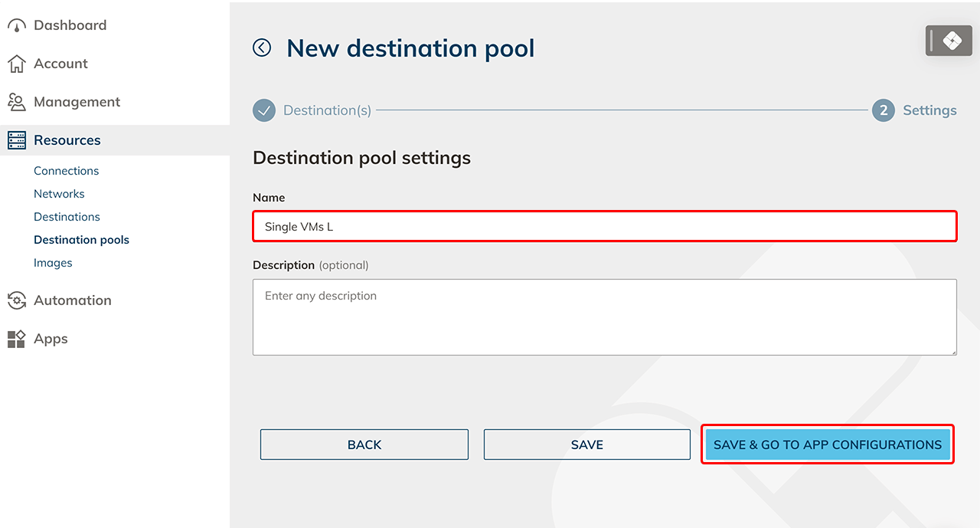
Task: Click the Apps grid icon
Action: [x=17, y=339]
